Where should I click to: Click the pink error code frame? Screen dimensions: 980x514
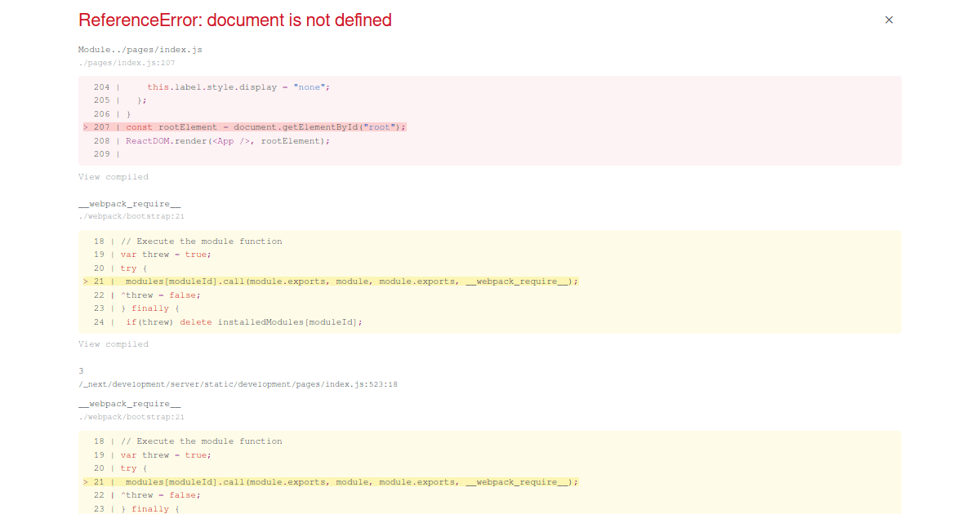490,121
